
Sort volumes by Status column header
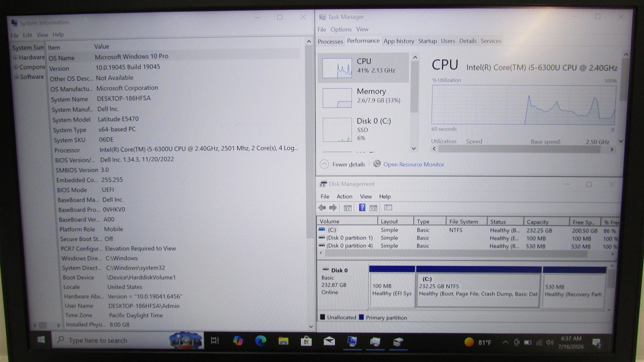coord(505,222)
